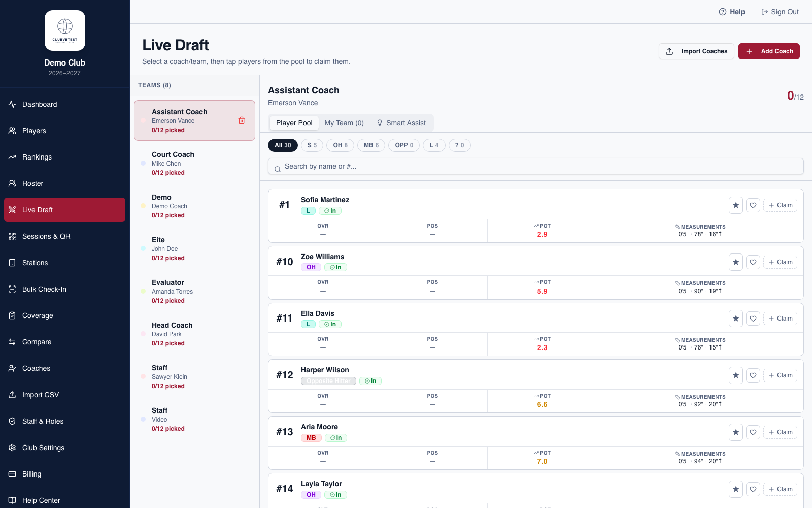812x508 pixels.
Task: Select Eite John Doe team
Action: click(194, 248)
